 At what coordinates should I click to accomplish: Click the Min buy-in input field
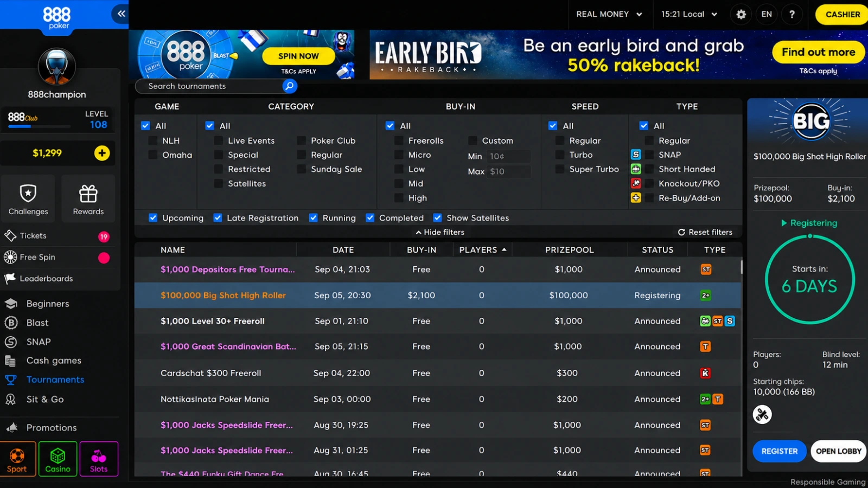click(508, 156)
